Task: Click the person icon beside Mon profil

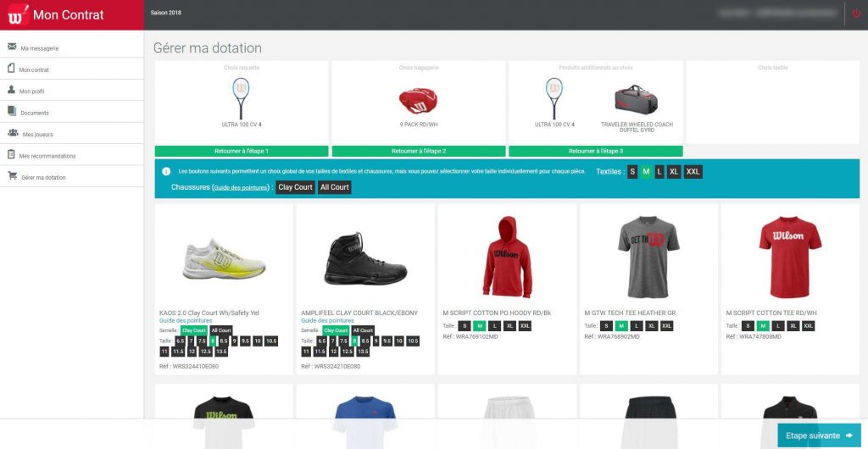Action: coord(11,90)
